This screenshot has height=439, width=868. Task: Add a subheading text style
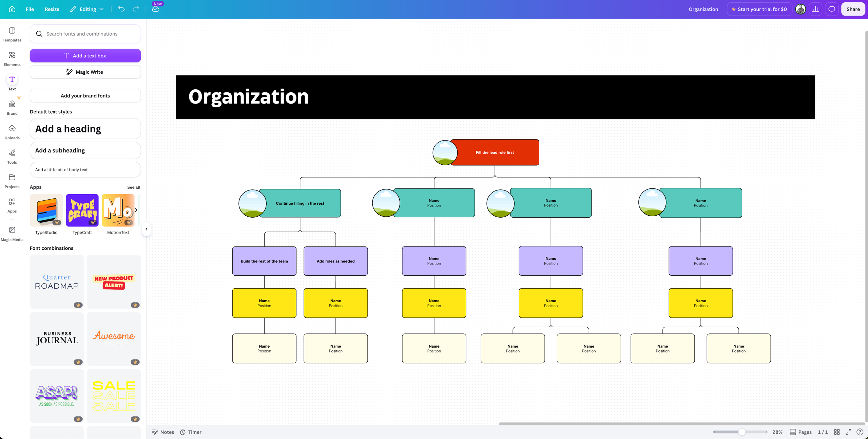point(85,150)
